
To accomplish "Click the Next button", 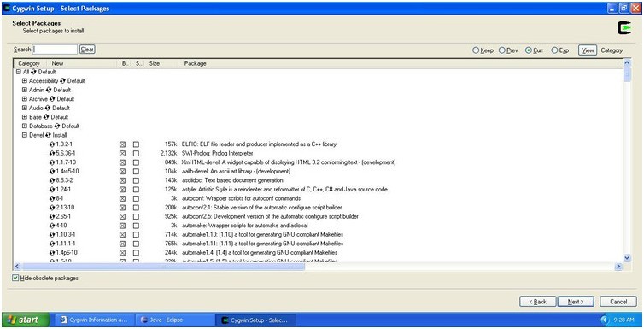I will pos(576,302).
